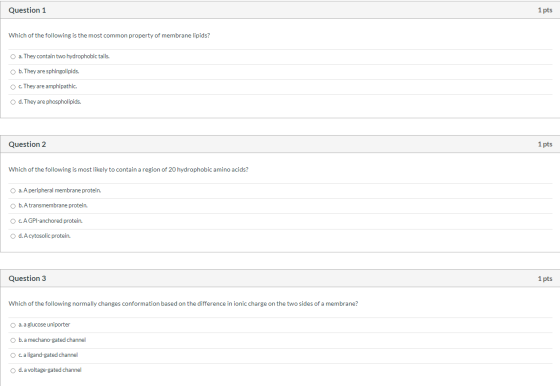The image size is (560, 386).
Task: Click the Question 2 header
Action: (x=27, y=144)
